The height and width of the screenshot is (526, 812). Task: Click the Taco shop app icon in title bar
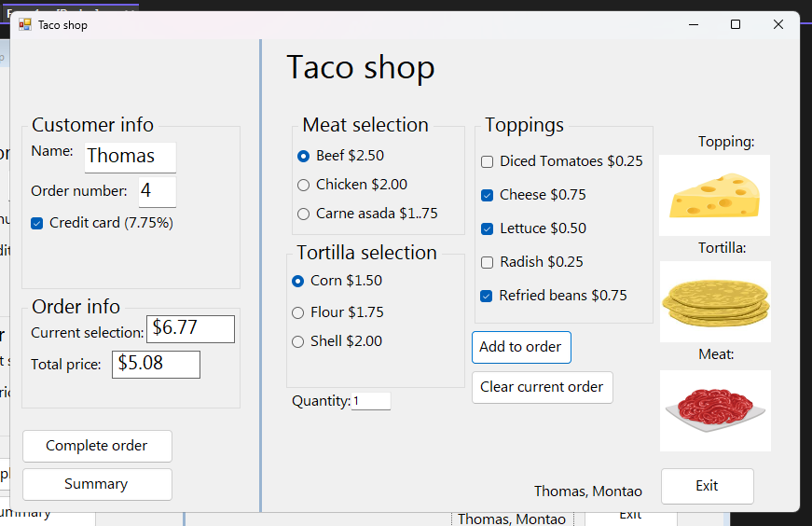pos(25,24)
